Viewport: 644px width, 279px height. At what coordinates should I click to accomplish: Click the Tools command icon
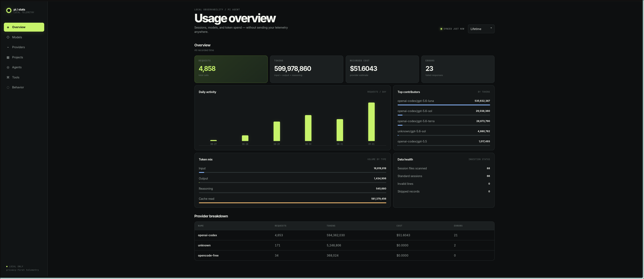tap(8, 77)
